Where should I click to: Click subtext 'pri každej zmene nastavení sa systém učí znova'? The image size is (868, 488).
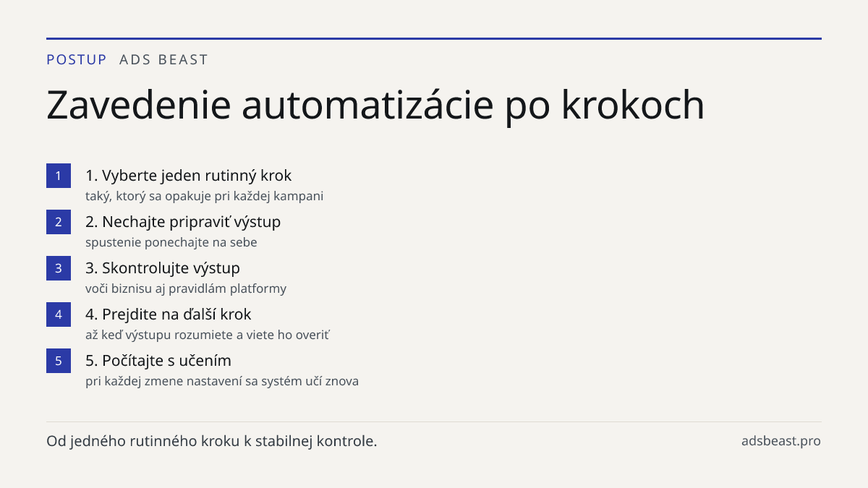pyautogui.click(x=222, y=381)
